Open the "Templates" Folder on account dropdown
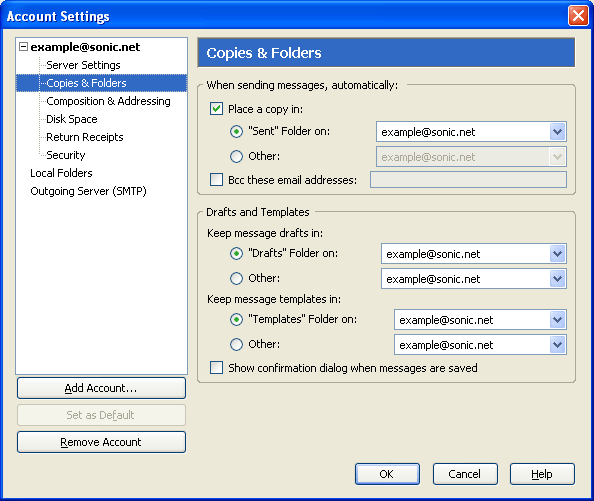This screenshot has height=501, width=594. tap(480, 320)
